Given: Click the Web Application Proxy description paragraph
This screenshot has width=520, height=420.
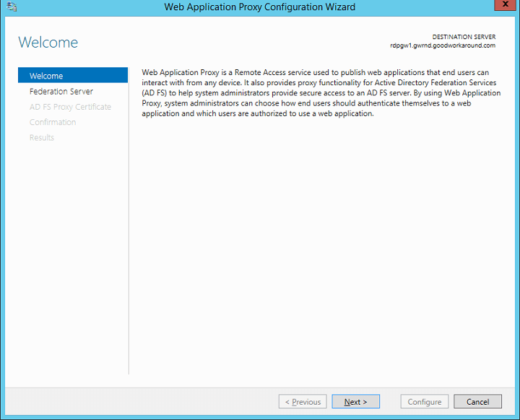Looking at the screenshot, I should pyautogui.click(x=321, y=93).
